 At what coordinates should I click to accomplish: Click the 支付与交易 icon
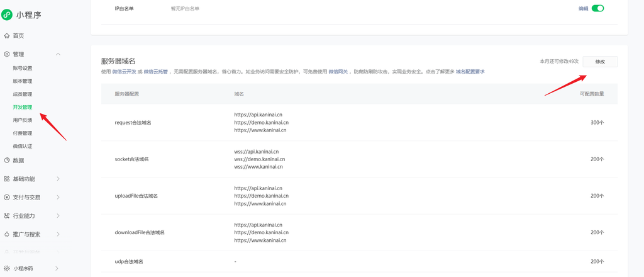click(6, 197)
